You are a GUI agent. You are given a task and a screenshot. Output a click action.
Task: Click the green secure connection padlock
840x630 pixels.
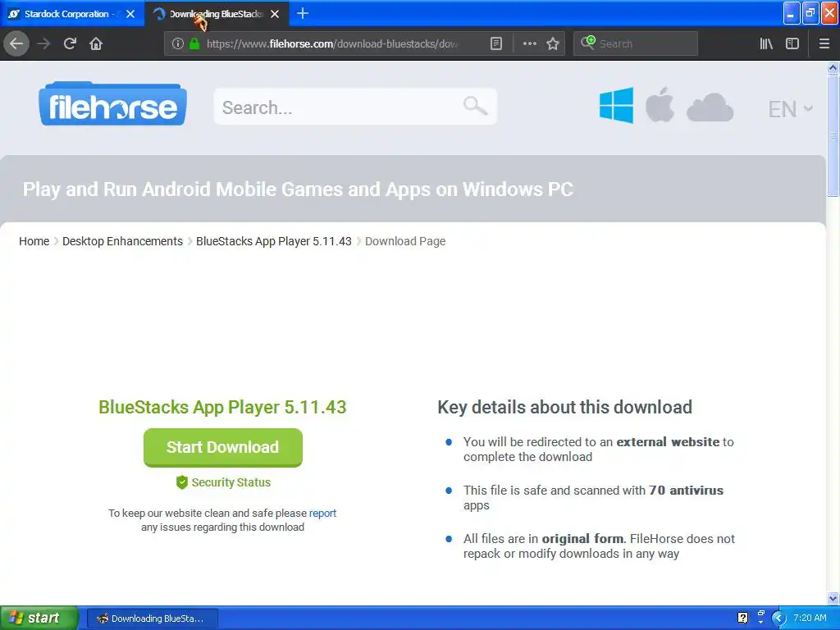[194, 43]
